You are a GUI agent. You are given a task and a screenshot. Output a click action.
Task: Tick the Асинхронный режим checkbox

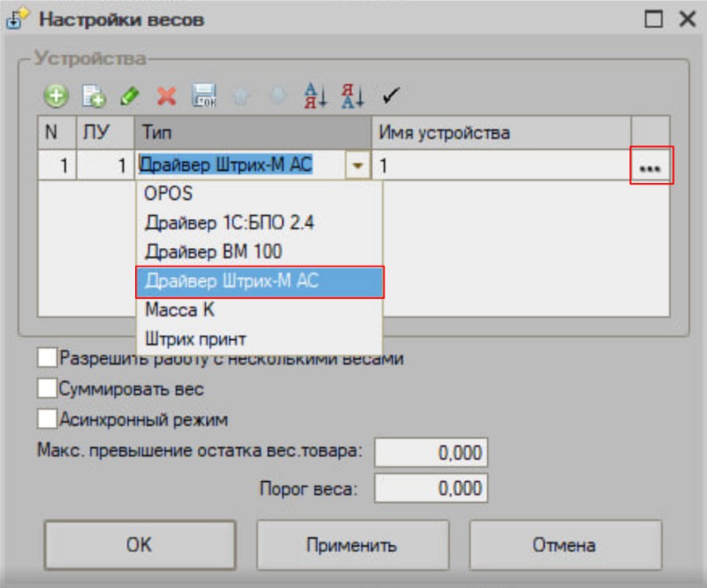click(x=47, y=419)
